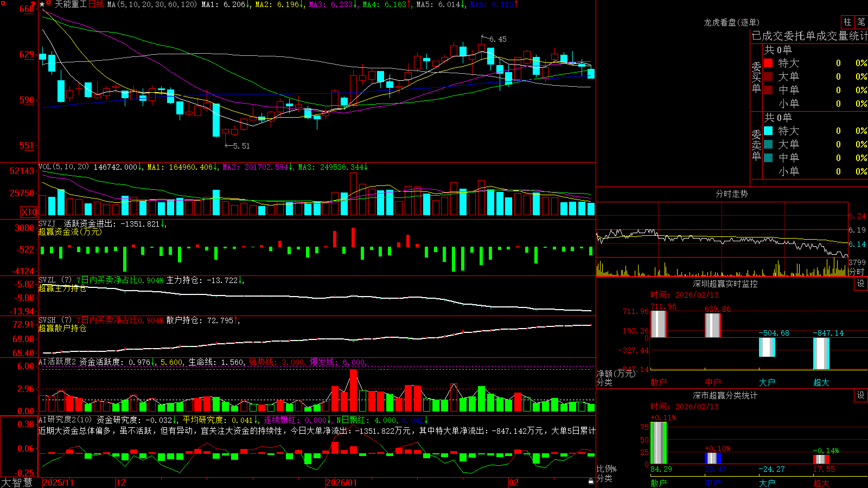Click the red 日线 period label
The height and width of the screenshot is (488, 868).
point(96,4)
